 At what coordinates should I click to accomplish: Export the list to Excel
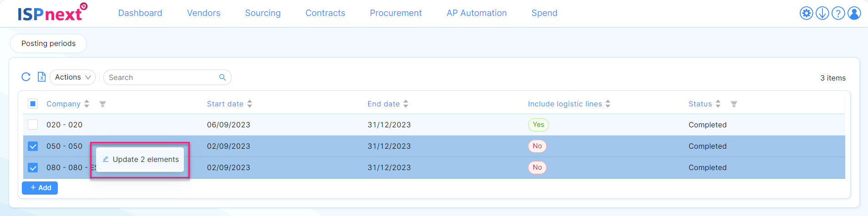click(41, 77)
